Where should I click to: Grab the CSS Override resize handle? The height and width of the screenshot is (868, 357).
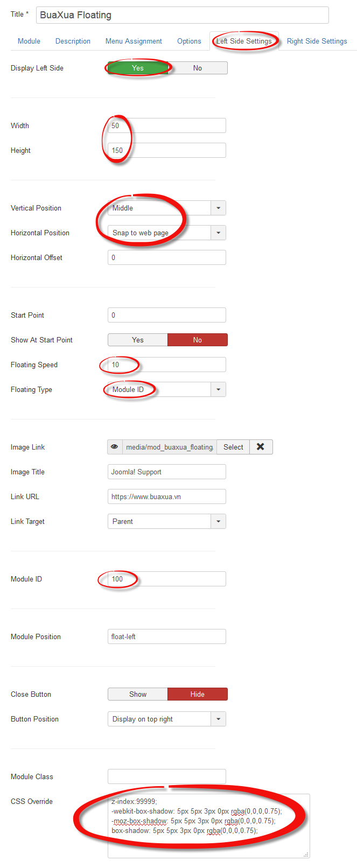coord(306,854)
